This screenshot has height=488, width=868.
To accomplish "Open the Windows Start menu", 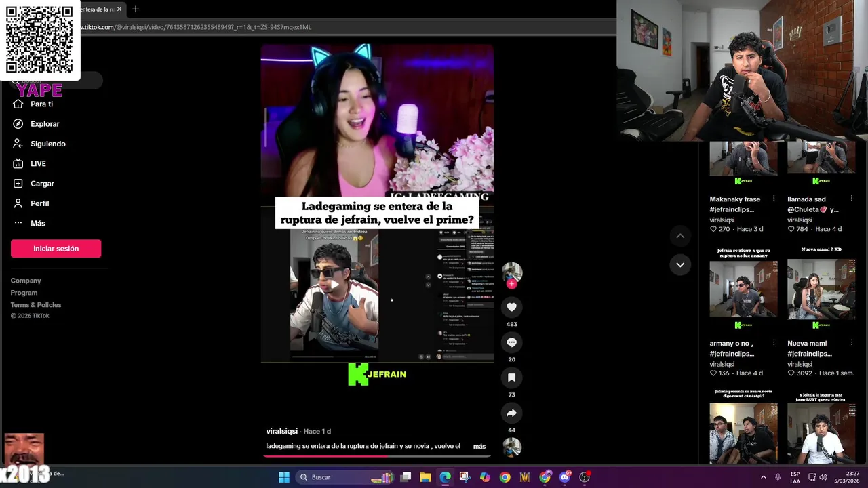I will coord(284,477).
